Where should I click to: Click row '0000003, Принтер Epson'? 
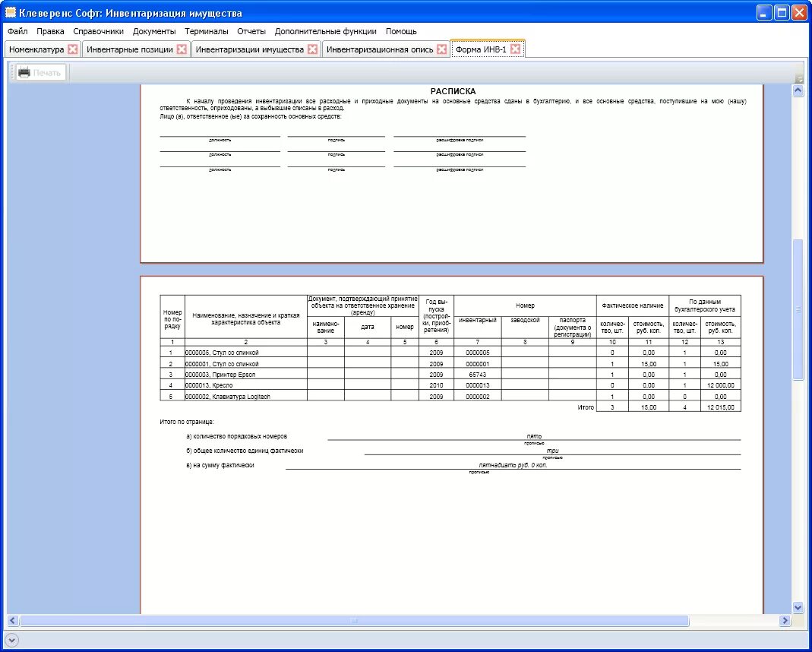click(450, 375)
